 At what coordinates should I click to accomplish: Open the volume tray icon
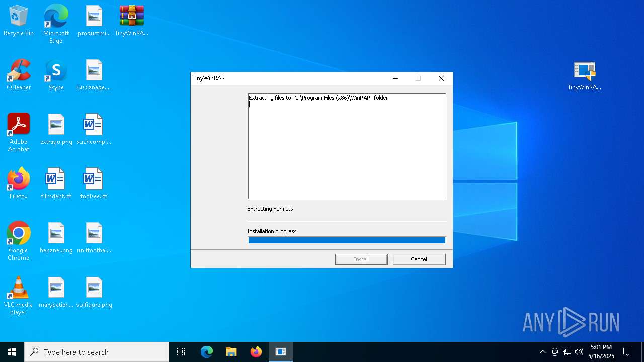click(x=579, y=352)
